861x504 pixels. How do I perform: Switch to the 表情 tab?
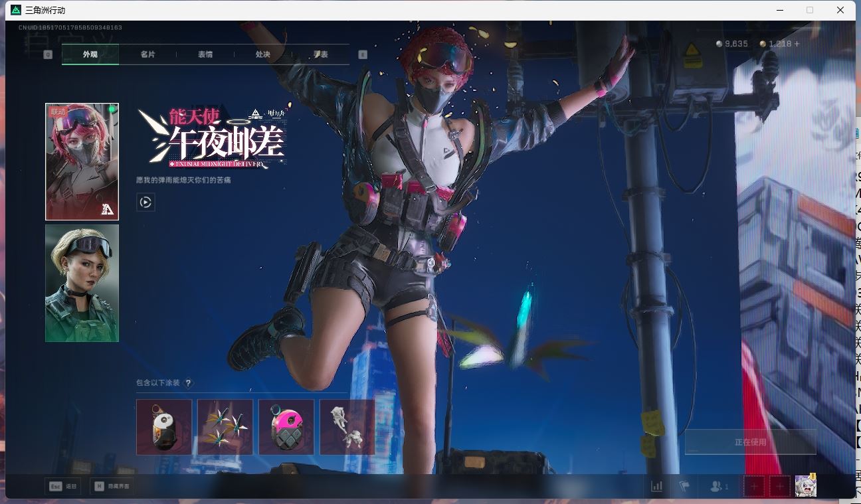205,54
